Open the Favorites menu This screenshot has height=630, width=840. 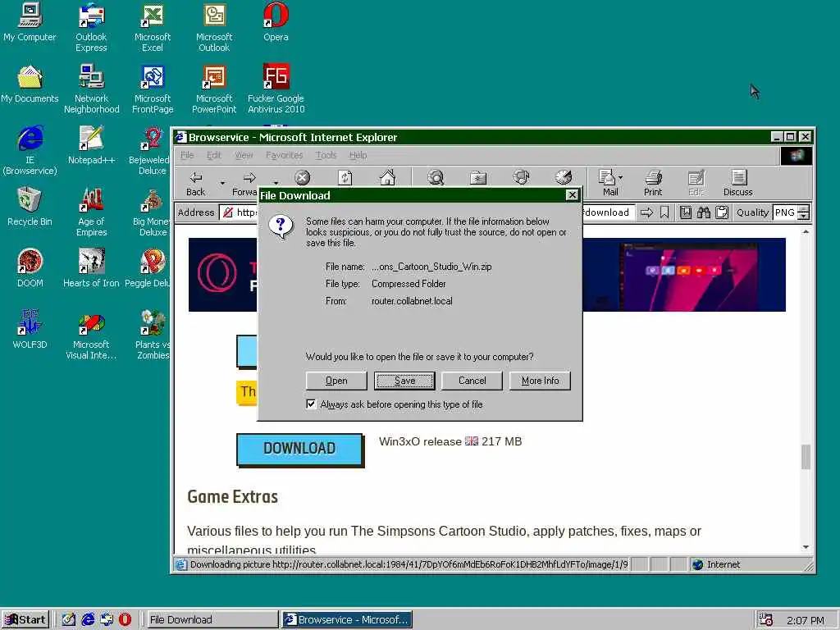pos(284,155)
